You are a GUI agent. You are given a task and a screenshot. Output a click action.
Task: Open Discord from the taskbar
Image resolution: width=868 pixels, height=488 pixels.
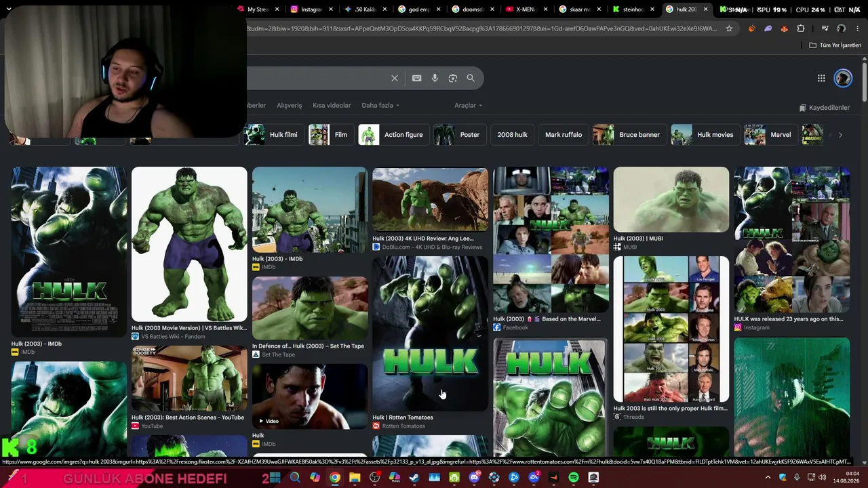click(474, 478)
